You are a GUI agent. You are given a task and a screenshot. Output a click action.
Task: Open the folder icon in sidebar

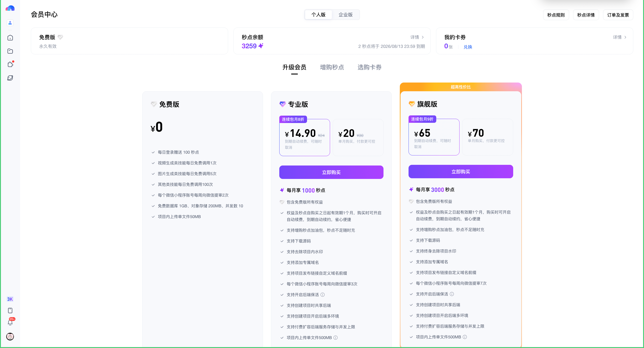[x=10, y=51]
